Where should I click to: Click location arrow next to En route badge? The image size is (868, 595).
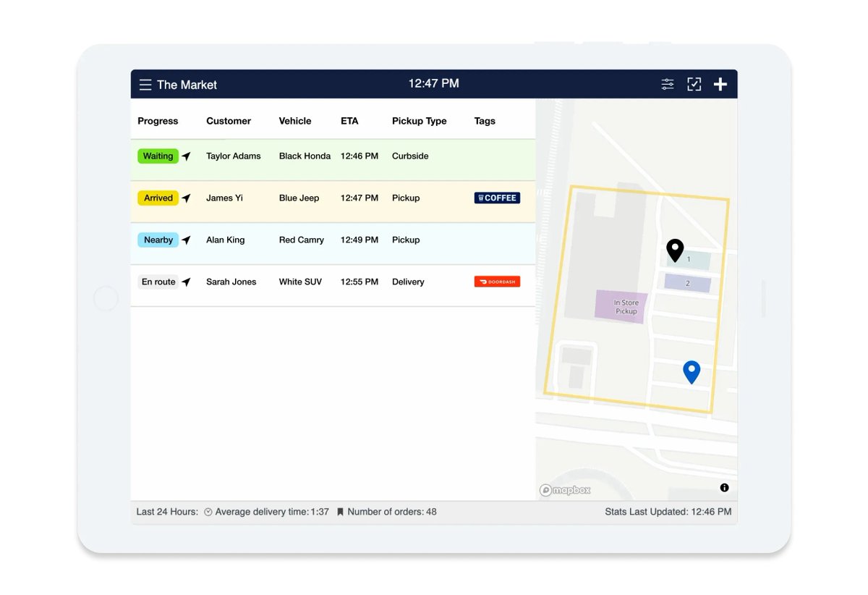pos(186,282)
